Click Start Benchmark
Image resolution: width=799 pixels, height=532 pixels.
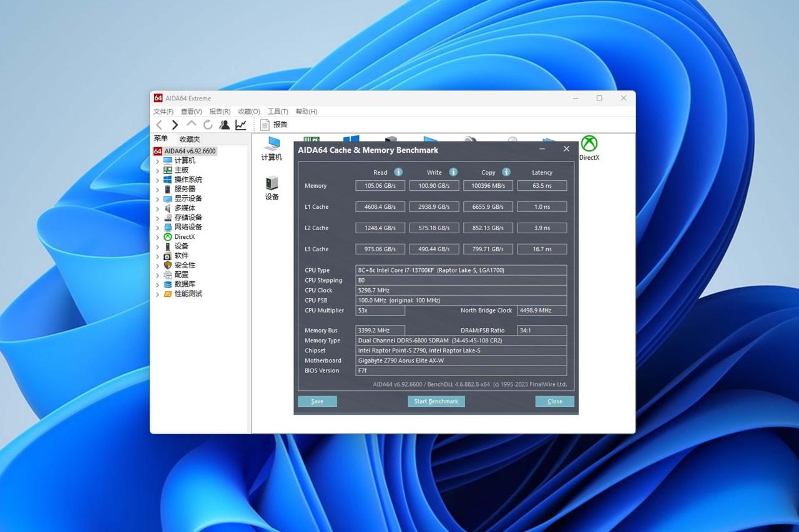click(436, 401)
